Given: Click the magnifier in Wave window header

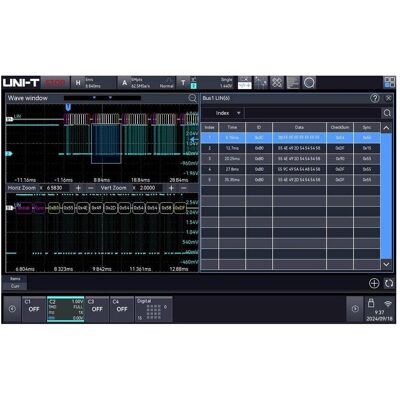Looking at the screenshot, I should [x=192, y=98].
